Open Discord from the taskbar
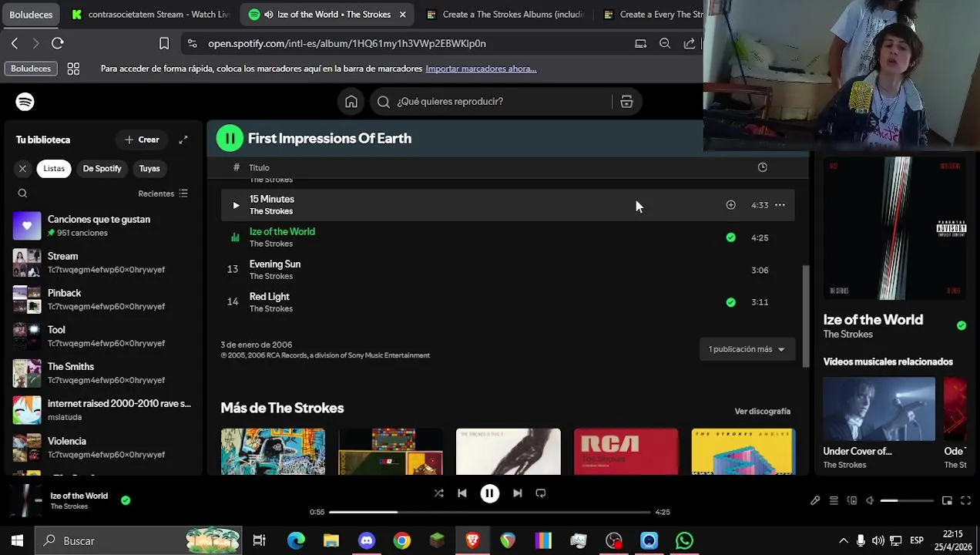This screenshot has height=555, width=980. [367, 541]
